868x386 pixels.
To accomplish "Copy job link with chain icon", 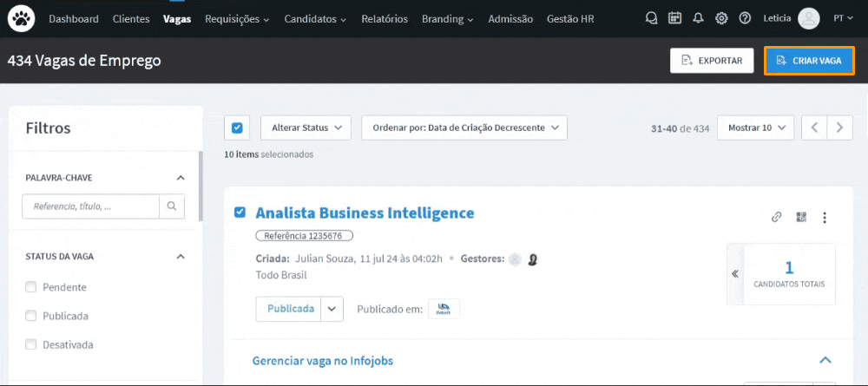I will (777, 218).
